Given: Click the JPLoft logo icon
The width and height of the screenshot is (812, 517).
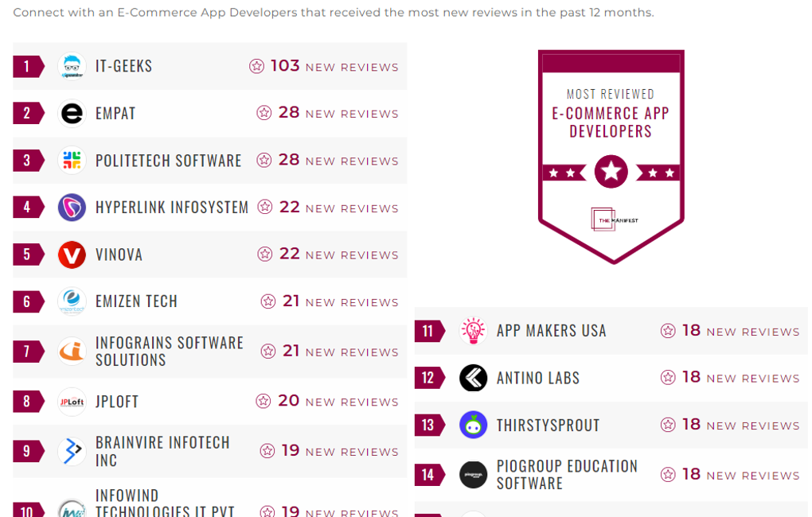Looking at the screenshot, I should [x=72, y=402].
